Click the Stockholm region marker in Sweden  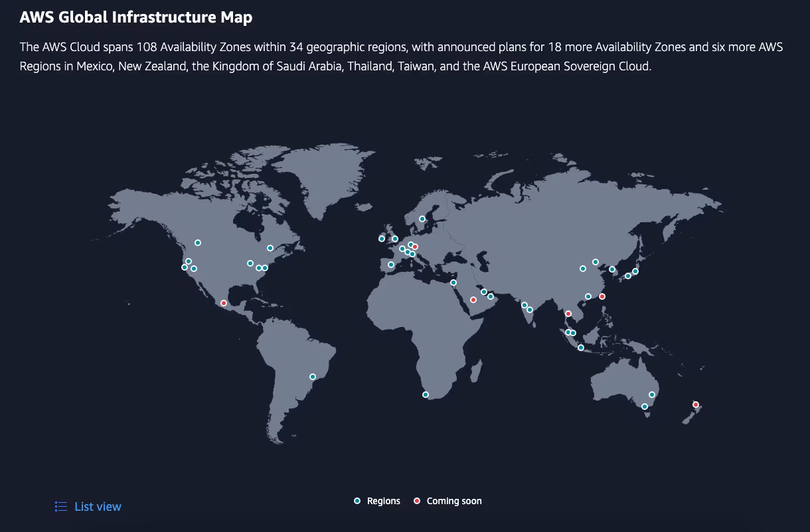click(422, 219)
